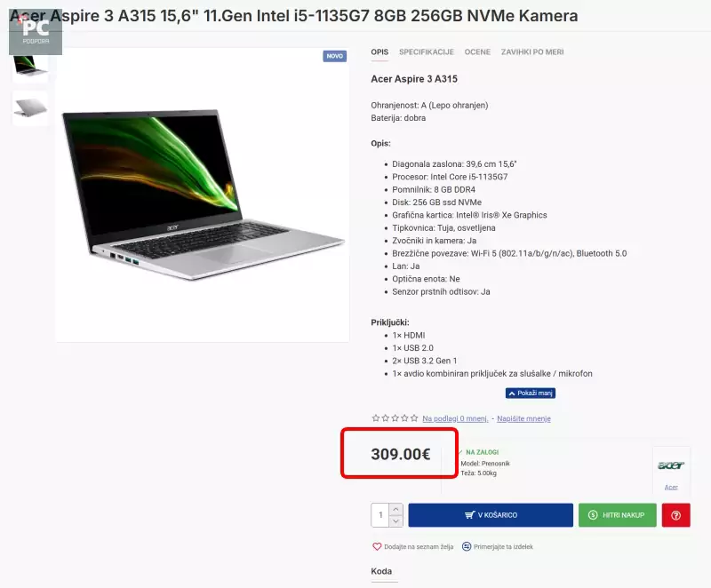
Task: Click the PC Podpora logo
Action: tap(36, 31)
